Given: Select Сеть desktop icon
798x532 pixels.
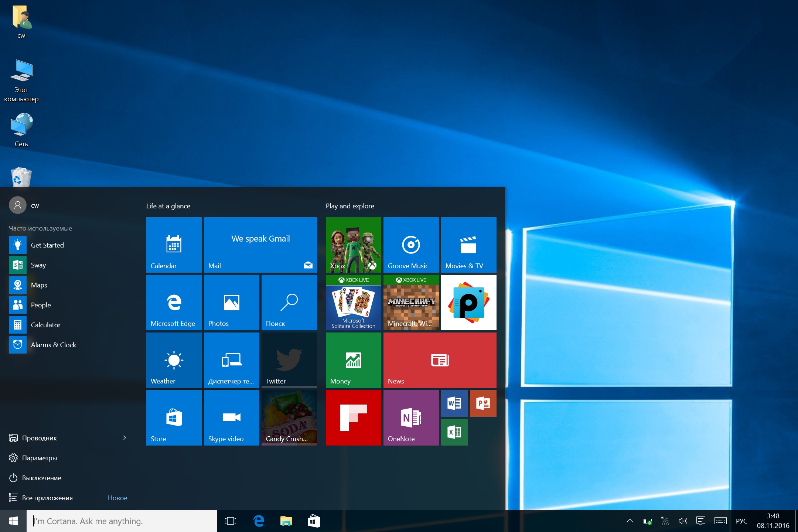Looking at the screenshot, I should coord(21,130).
